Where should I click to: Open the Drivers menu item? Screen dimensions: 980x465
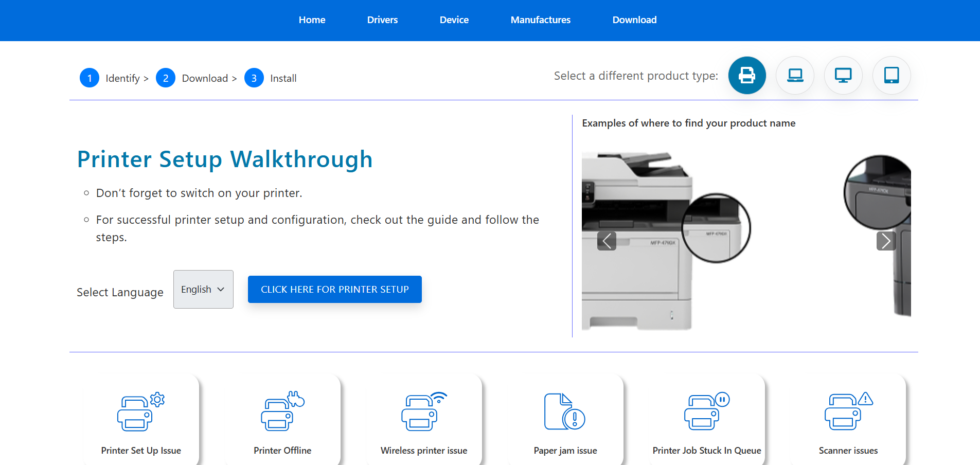(x=382, y=20)
